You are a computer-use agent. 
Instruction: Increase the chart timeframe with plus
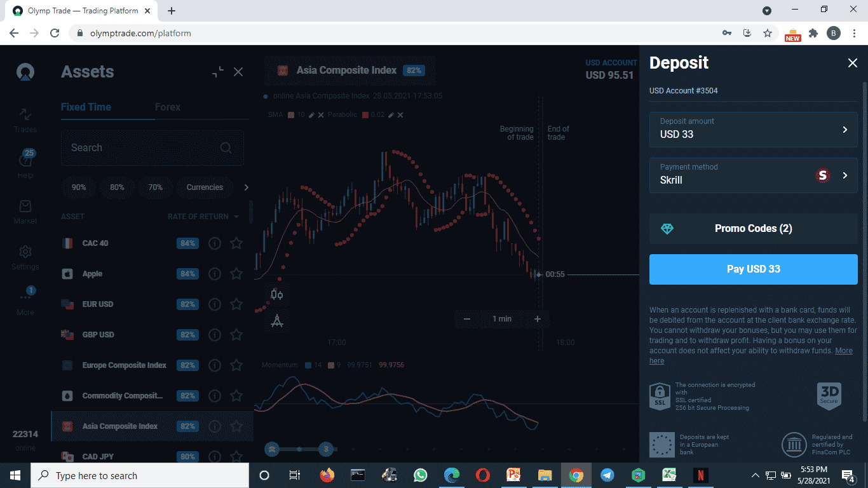point(538,319)
